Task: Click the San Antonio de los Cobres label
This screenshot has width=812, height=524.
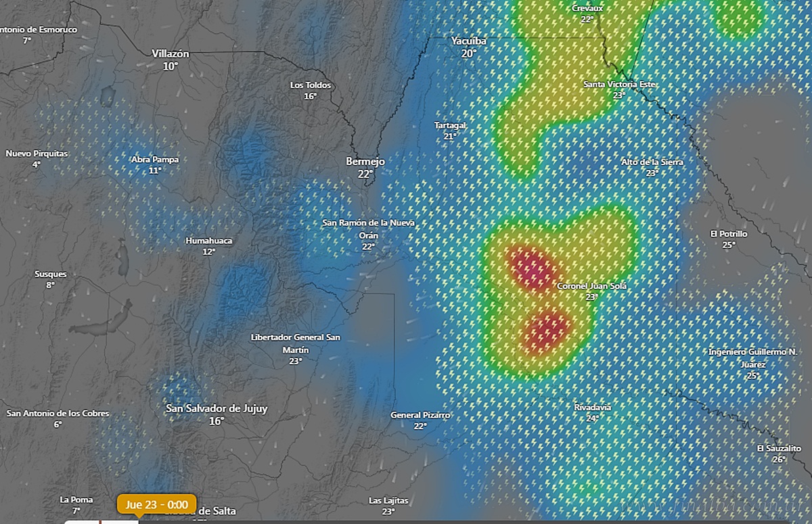Action: click(58, 413)
